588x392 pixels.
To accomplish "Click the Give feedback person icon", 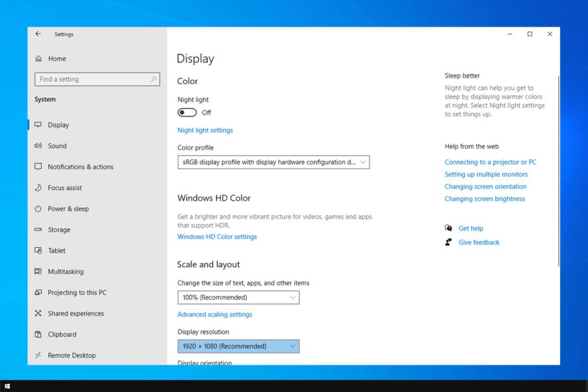I will [x=448, y=243].
